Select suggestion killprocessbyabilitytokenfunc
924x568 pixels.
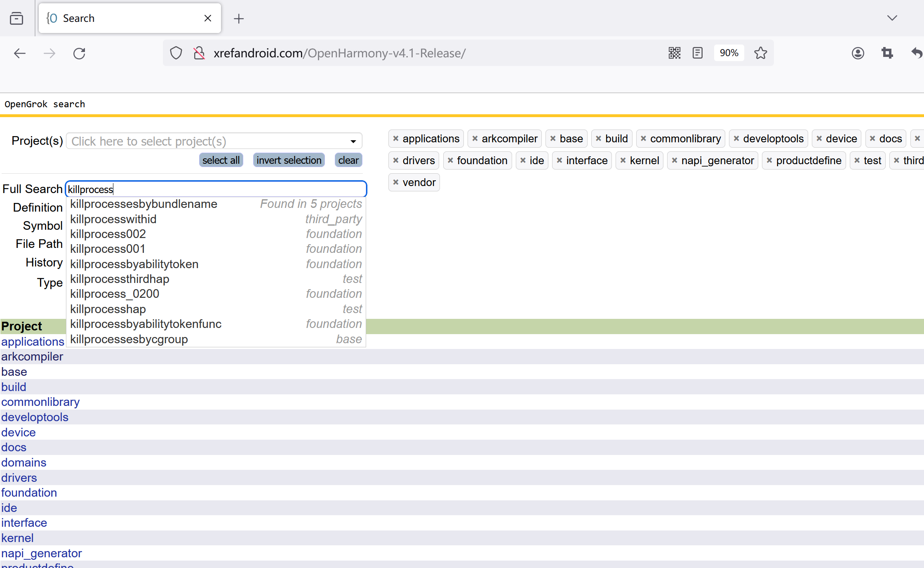[216, 324]
